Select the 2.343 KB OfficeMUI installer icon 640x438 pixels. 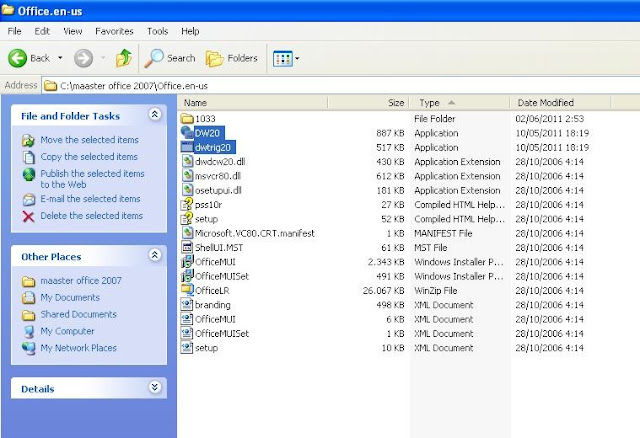(x=187, y=261)
